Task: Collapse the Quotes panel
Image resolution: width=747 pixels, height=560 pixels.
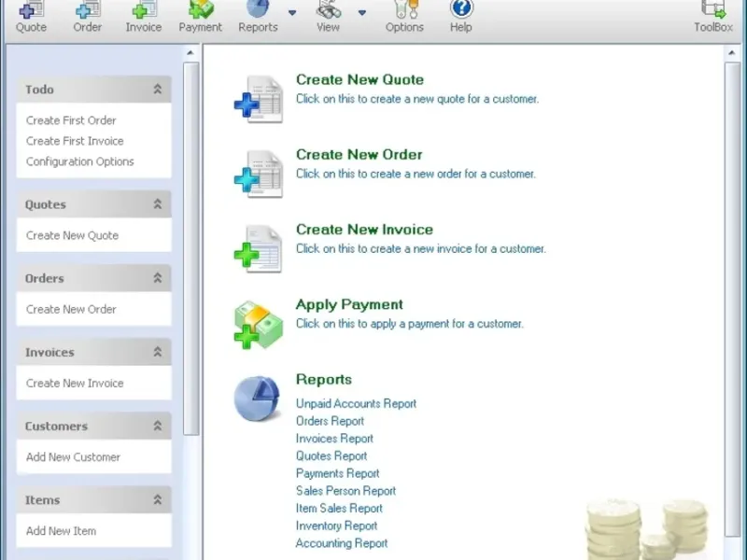Action: [x=157, y=204]
